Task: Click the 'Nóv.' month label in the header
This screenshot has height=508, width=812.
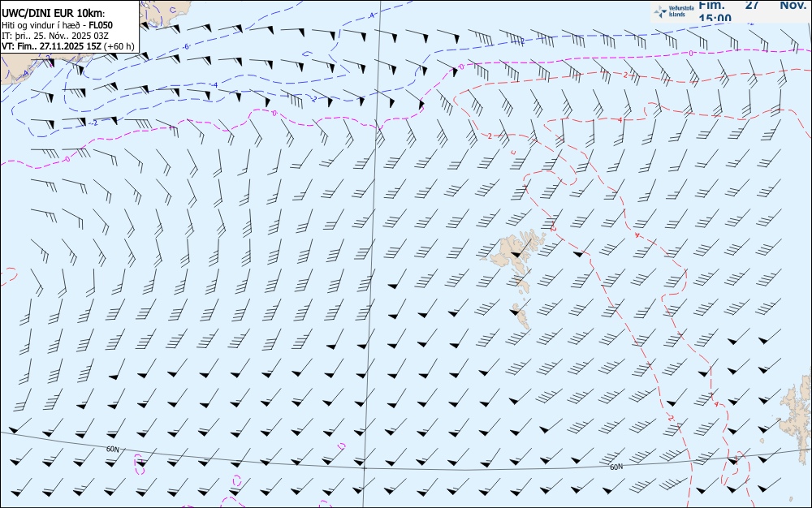Action: 793,5
